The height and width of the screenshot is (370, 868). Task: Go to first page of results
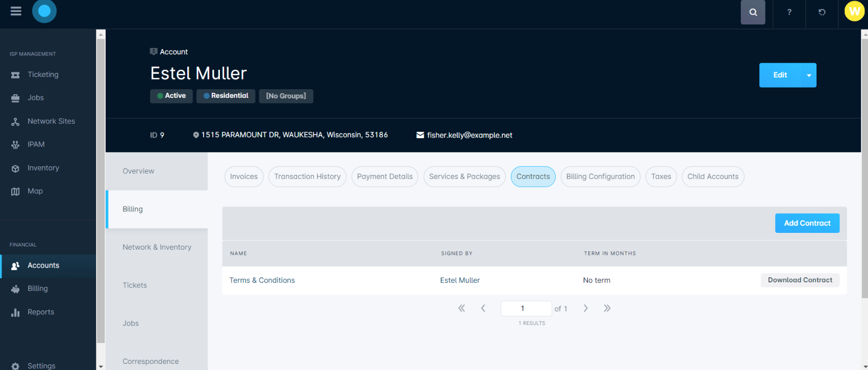[x=461, y=308]
